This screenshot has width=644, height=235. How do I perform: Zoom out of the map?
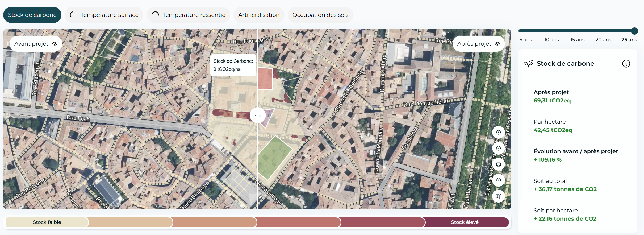click(x=498, y=148)
